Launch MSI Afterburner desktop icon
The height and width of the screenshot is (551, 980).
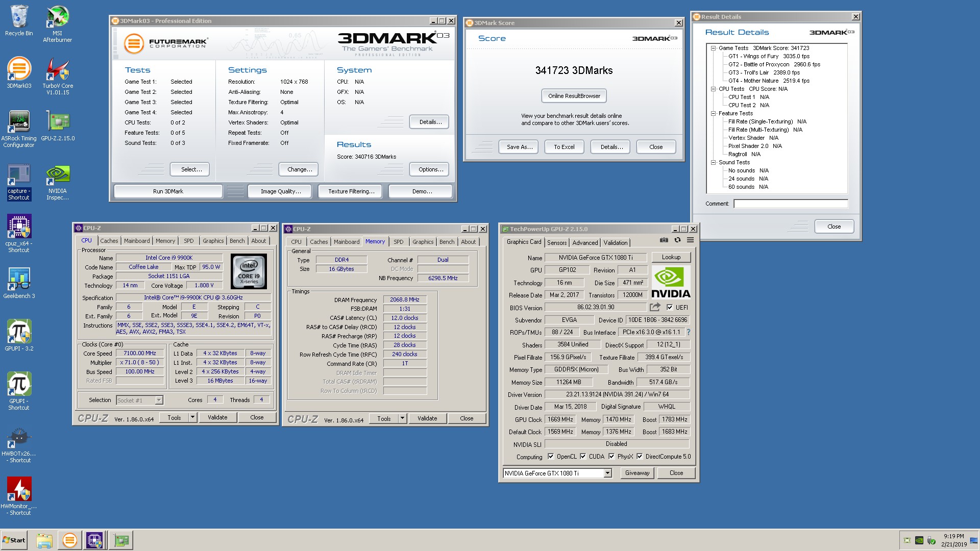pos(57,23)
